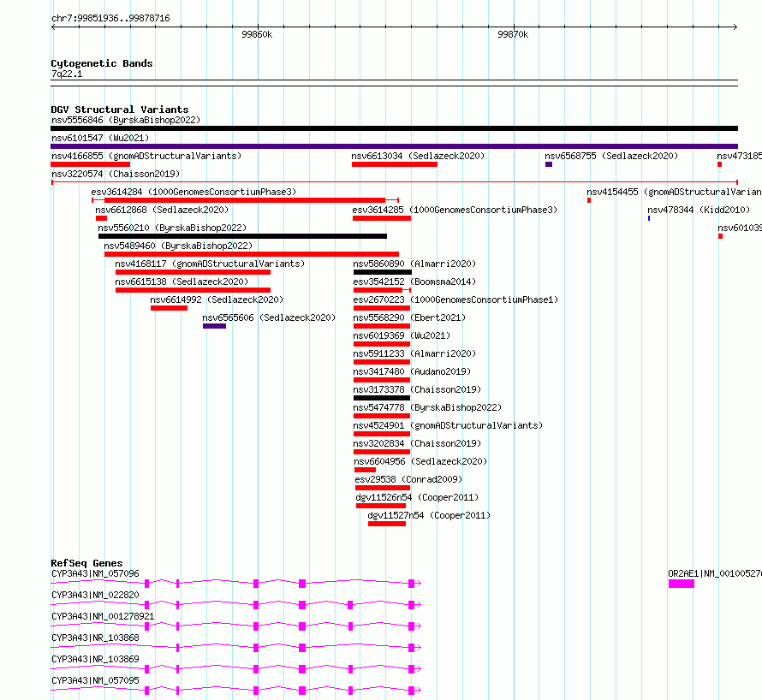The width and height of the screenshot is (762, 700).
Task: Click the nsv6612868 (Sedlazeck2020) label
Action: (162, 210)
